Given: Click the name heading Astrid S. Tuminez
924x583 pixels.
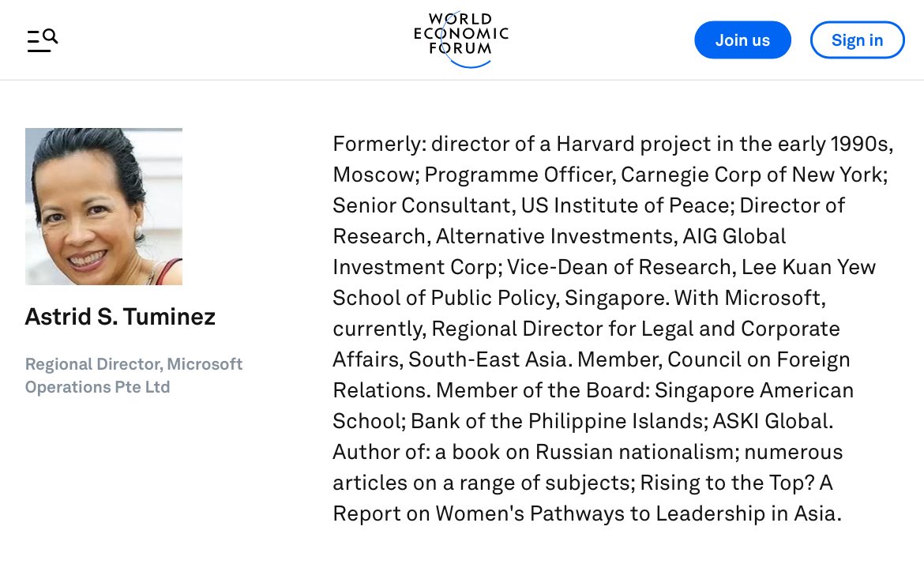Looking at the screenshot, I should click(120, 317).
